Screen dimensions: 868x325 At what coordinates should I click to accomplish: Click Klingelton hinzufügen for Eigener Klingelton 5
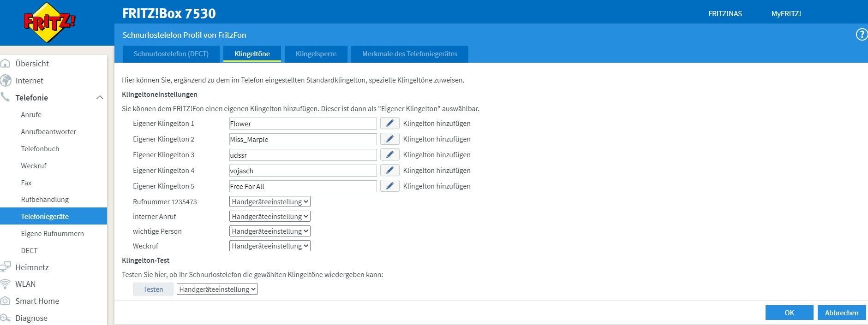coord(437,186)
